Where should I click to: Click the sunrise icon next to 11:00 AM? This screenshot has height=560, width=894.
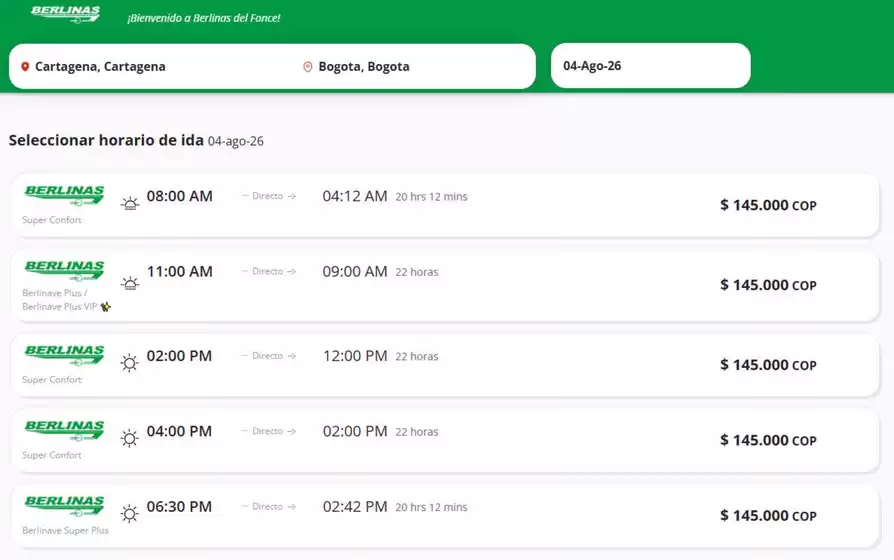click(130, 283)
